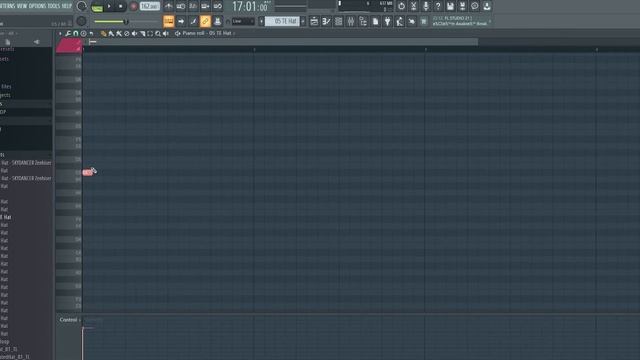Adjust the master pitch knob in the second toolbar row
Screen dimensions: 640x360
tap(81, 21)
